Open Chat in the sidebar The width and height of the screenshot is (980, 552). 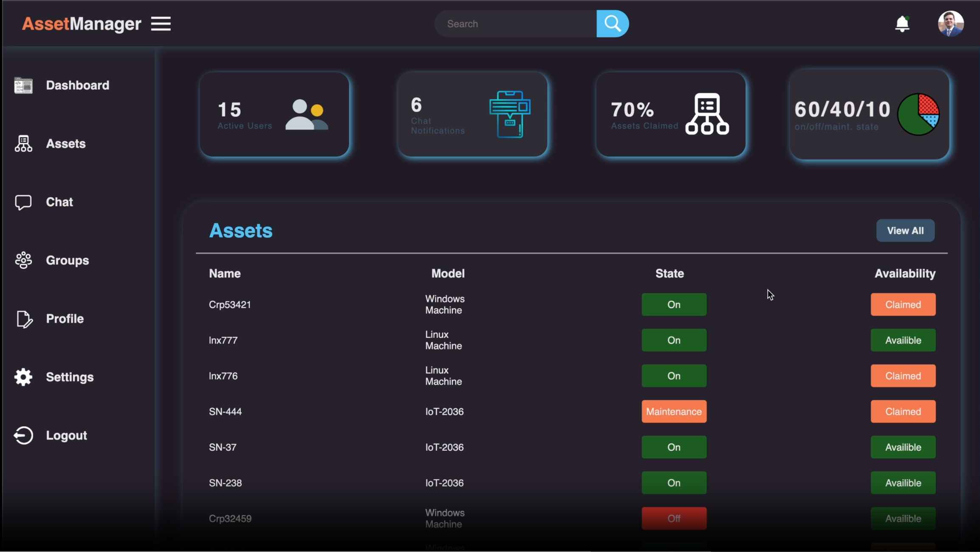[59, 202]
